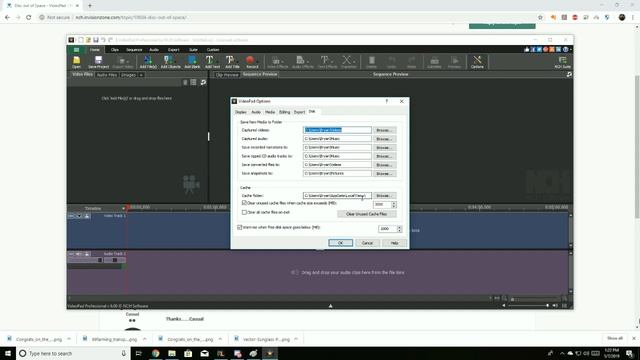Click the Video Effects toolbar icon

(x=278, y=62)
